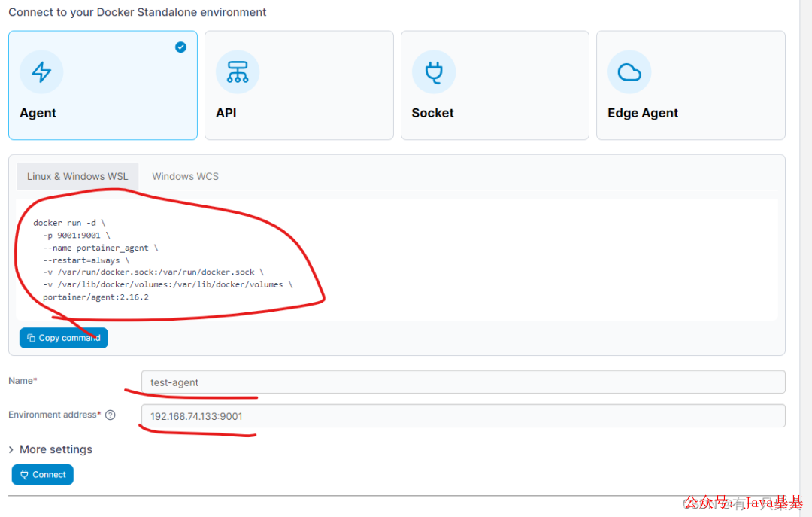This screenshot has width=812, height=517.
Task: Switch to Linux & Windows WSL tab
Action: pyautogui.click(x=77, y=176)
